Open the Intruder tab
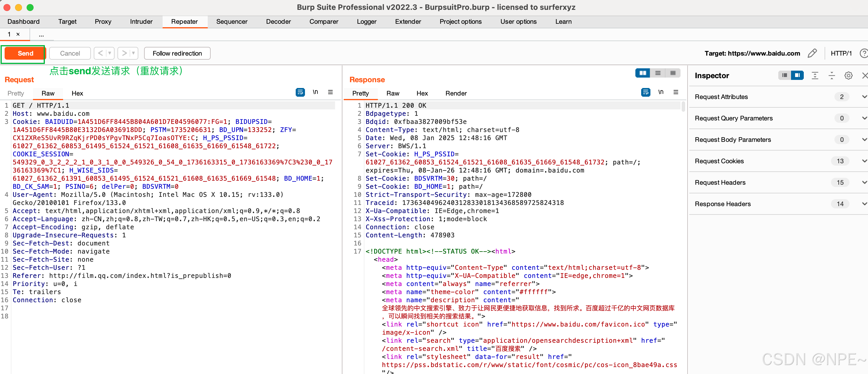Screen dimensions: 868x374 (141, 22)
